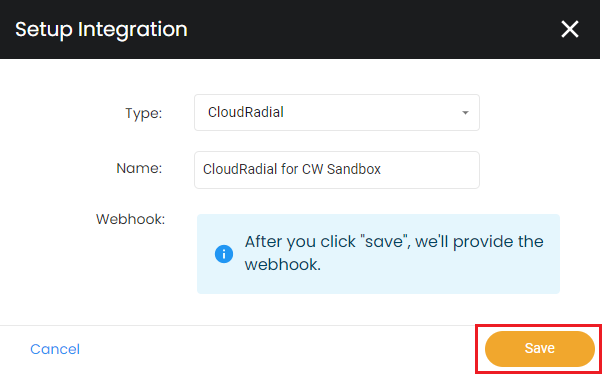Click the Webhook: field label
Image resolution: width=609 pixels, height=383 pixels.
tap(130, 219)
